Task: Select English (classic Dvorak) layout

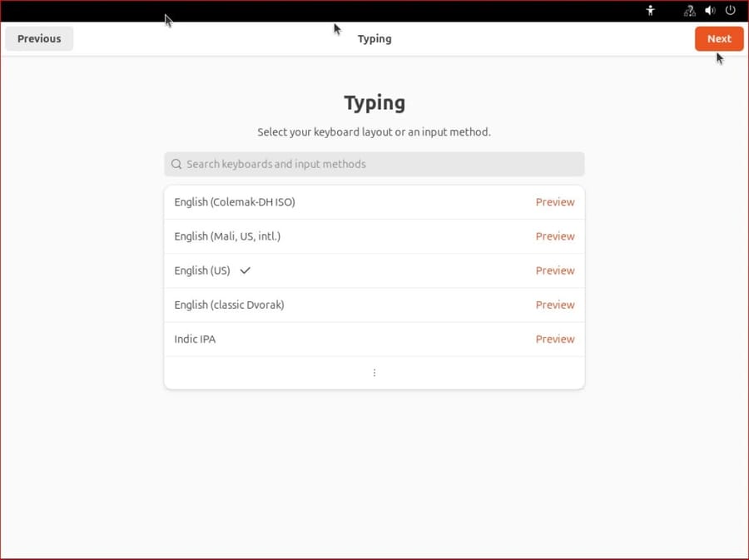Action: [374, 305]
